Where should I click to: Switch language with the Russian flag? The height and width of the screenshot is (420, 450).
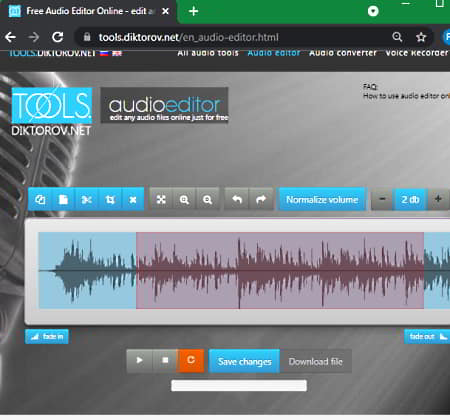[x=104, y=53]
